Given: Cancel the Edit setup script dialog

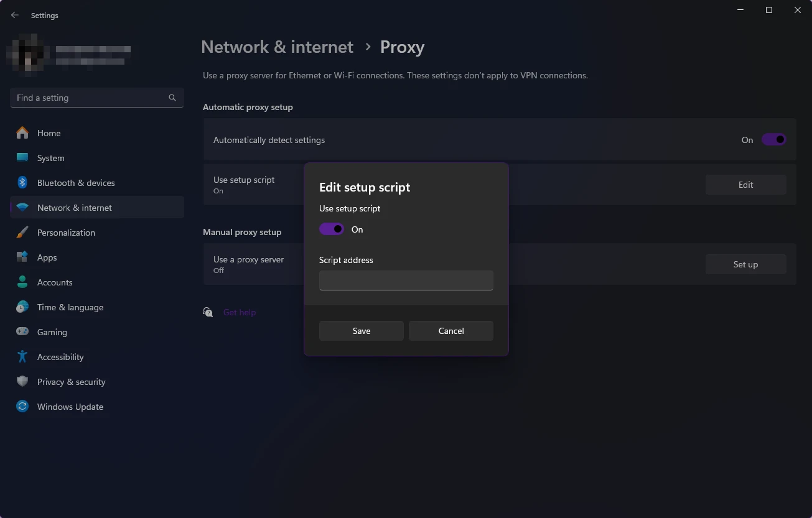Looking at the screenshot, I should (x=450, y=331).
